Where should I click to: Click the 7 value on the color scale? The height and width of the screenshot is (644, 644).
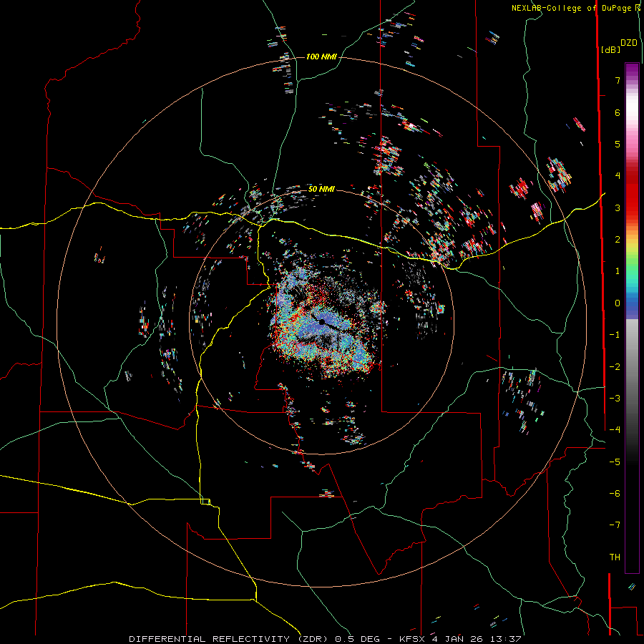pyautogui.click(x=618, y=80)
